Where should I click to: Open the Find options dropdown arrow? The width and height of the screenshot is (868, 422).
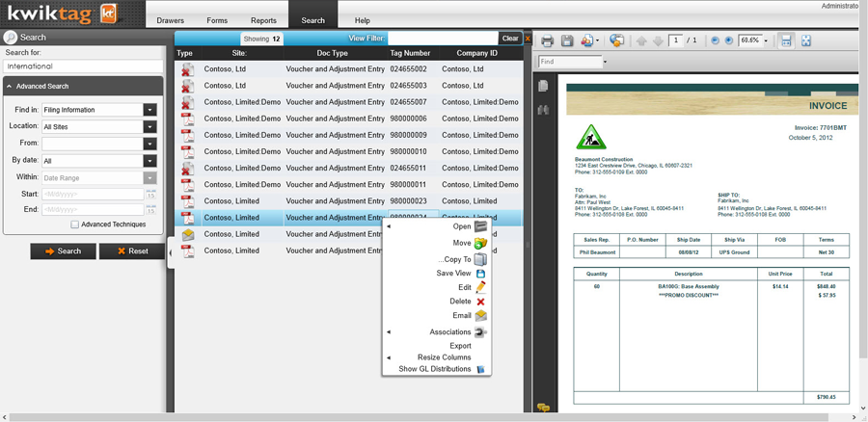[605, 62]
